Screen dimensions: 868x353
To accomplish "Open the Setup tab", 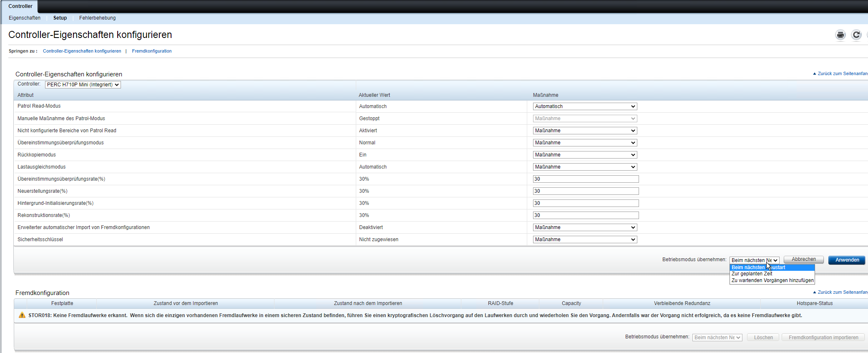I will tap(60, 18).
